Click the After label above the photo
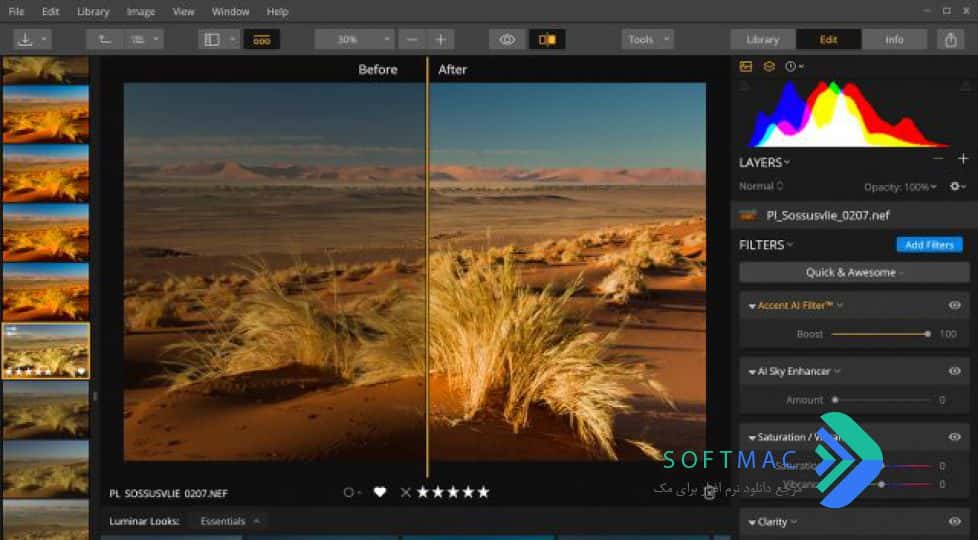This screenshot has height=540, width=978. point(452,69)
